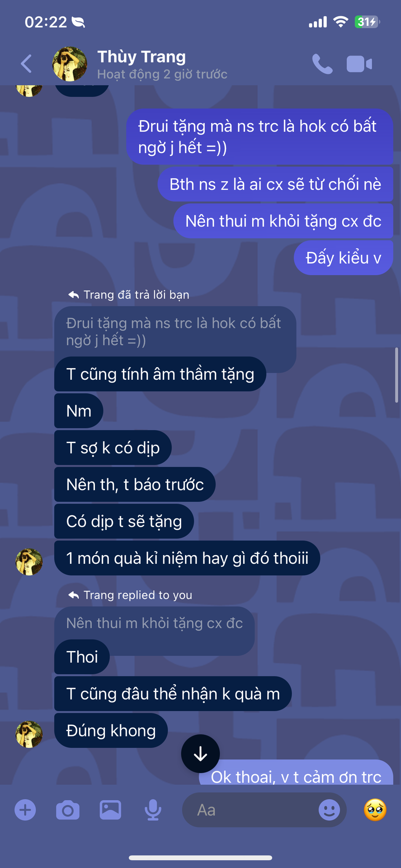Tap the message "Đấy kiểu v"
401x868 pixels.
click(x=343, y=258)
